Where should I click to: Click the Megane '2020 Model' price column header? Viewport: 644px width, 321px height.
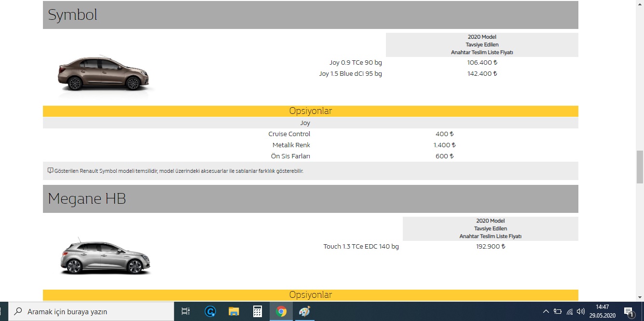[491, 228]
